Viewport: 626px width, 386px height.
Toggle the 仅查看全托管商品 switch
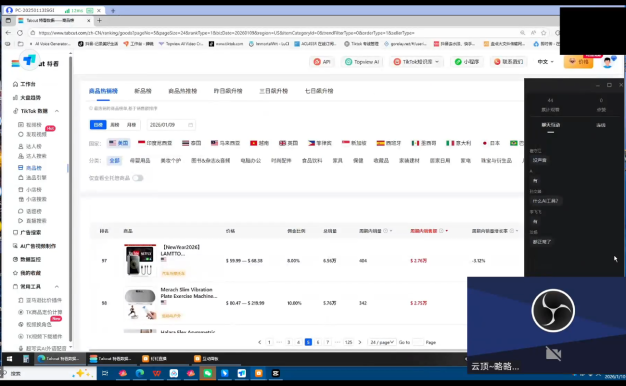click(138, 178)
